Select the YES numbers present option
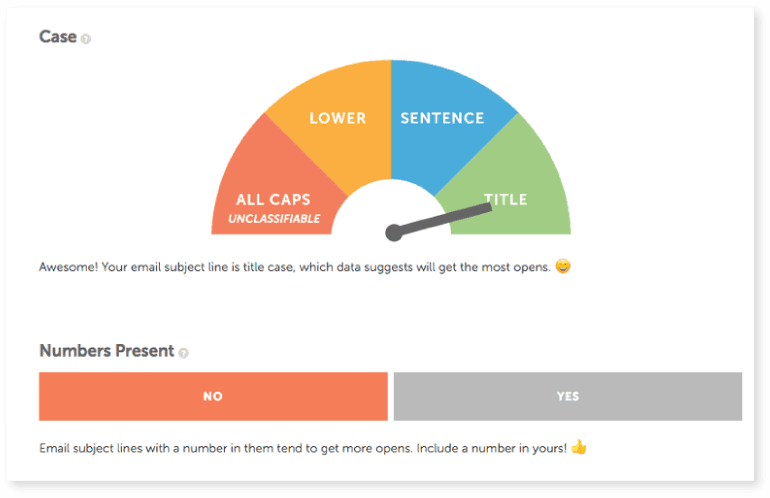 coord(567,396)
